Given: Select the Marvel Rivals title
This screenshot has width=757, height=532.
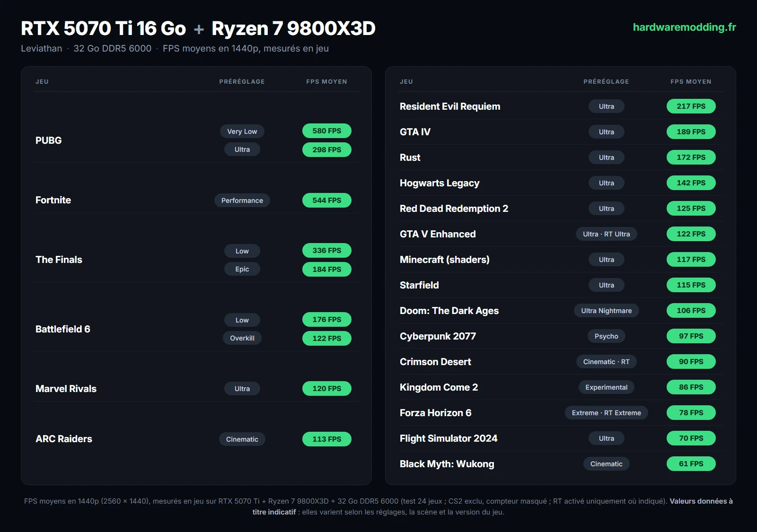Looking at the screenshot, I should tap(66, 389).
